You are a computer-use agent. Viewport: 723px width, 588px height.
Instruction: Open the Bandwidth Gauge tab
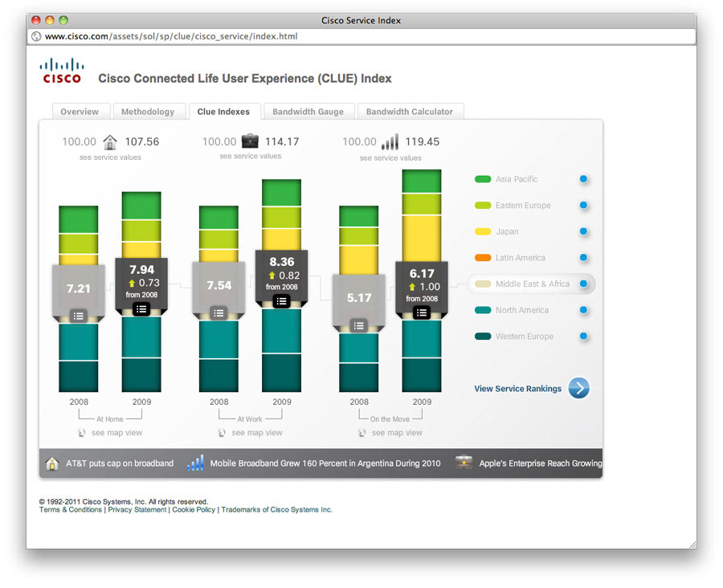coord(309,111)
